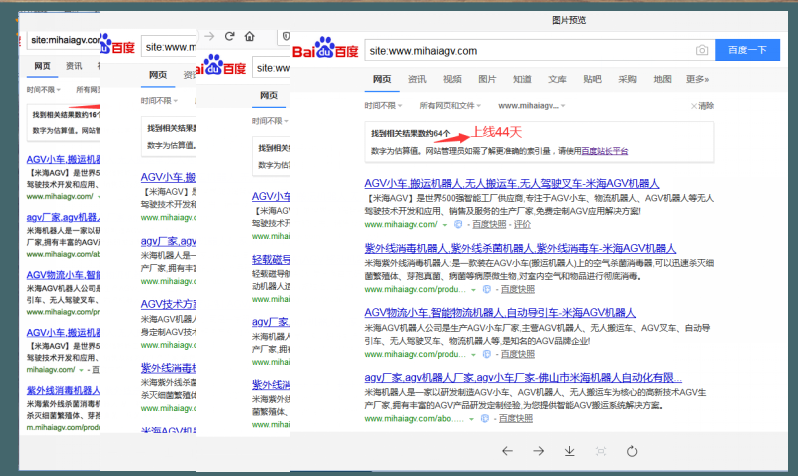798x476 pixels.
Task: Select the 图片 tab
Action: tap(487, 79)
